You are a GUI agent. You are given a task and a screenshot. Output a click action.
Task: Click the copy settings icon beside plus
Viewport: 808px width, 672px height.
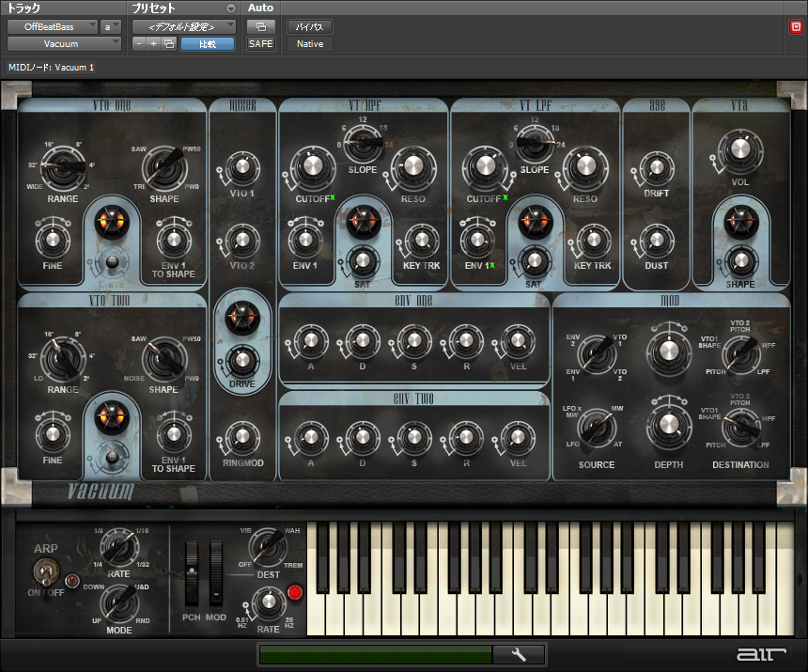coord(169,44)
